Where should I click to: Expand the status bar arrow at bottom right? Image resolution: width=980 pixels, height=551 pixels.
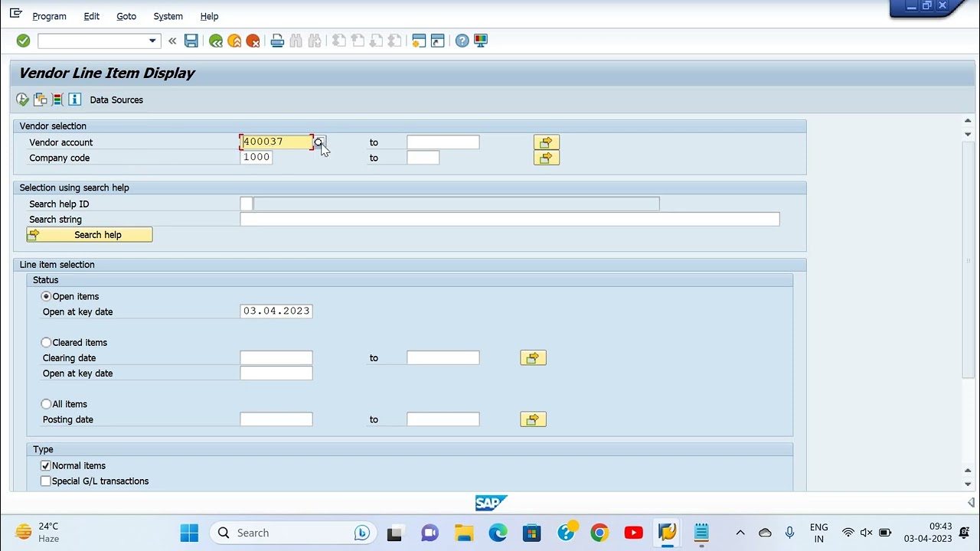point(971,502)
